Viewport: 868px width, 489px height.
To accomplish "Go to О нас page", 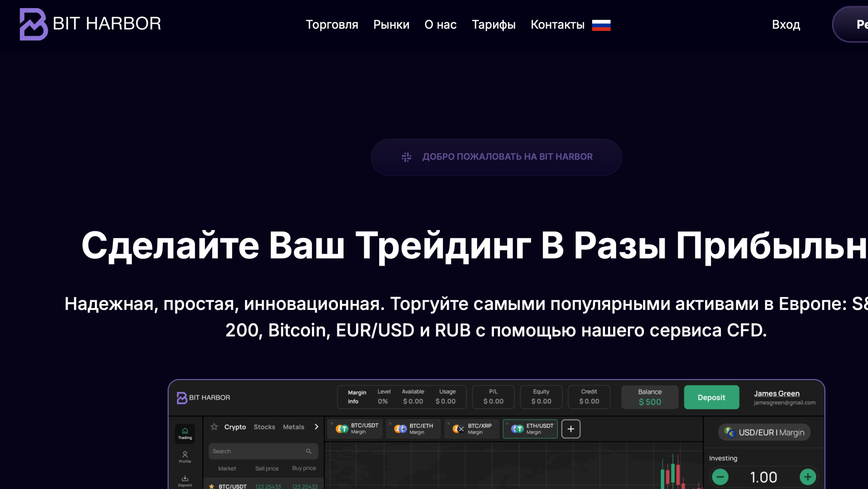I will 440,25.
